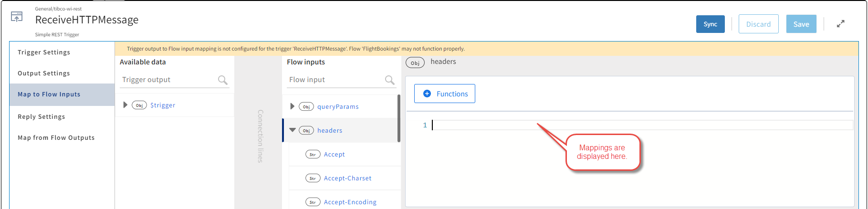Select the Accept header field
Viewport: 868px width, 209px height.
(x=334, y=155)
